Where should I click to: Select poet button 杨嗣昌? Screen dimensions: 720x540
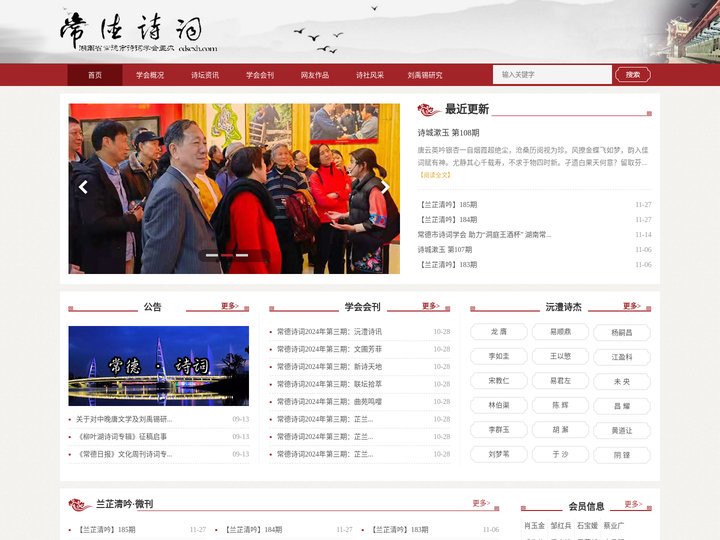(x=622, y=332)
